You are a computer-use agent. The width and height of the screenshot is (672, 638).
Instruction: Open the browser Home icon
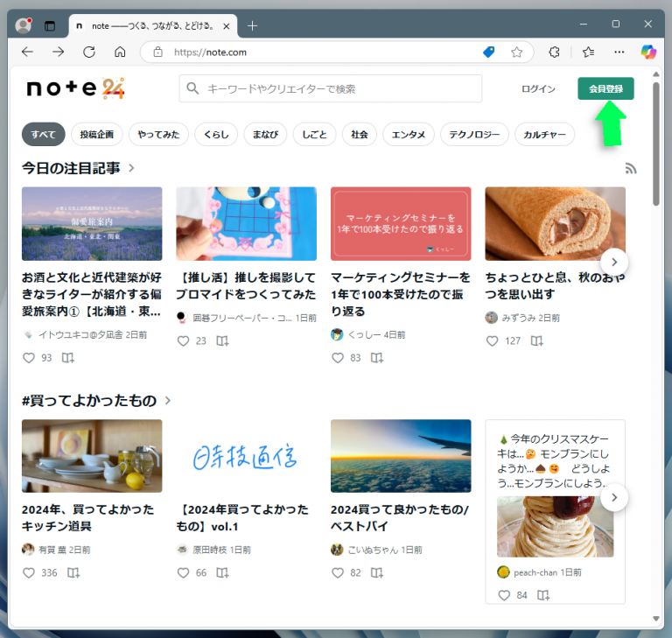click(120, 53)
